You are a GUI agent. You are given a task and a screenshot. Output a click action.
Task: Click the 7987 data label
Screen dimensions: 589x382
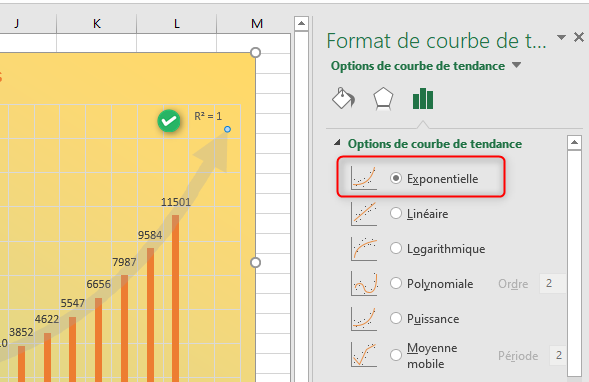click(x=124, y=262)
